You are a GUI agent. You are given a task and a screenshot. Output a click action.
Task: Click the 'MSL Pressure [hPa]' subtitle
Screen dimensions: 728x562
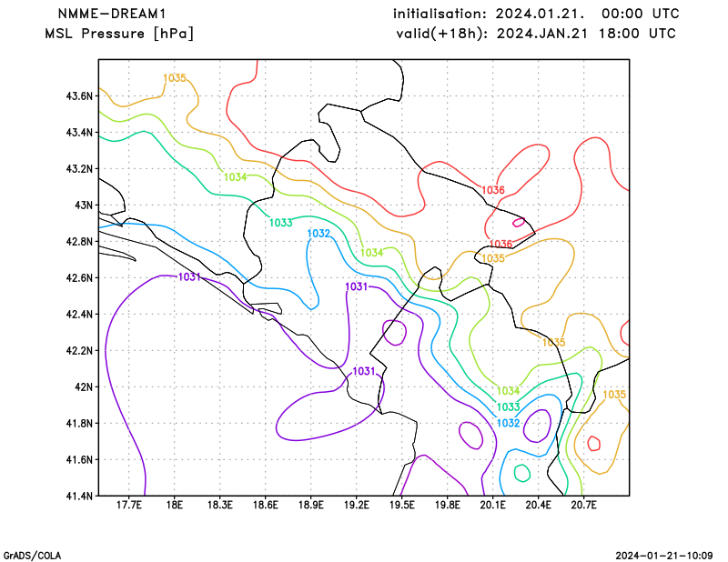(119, 34)
